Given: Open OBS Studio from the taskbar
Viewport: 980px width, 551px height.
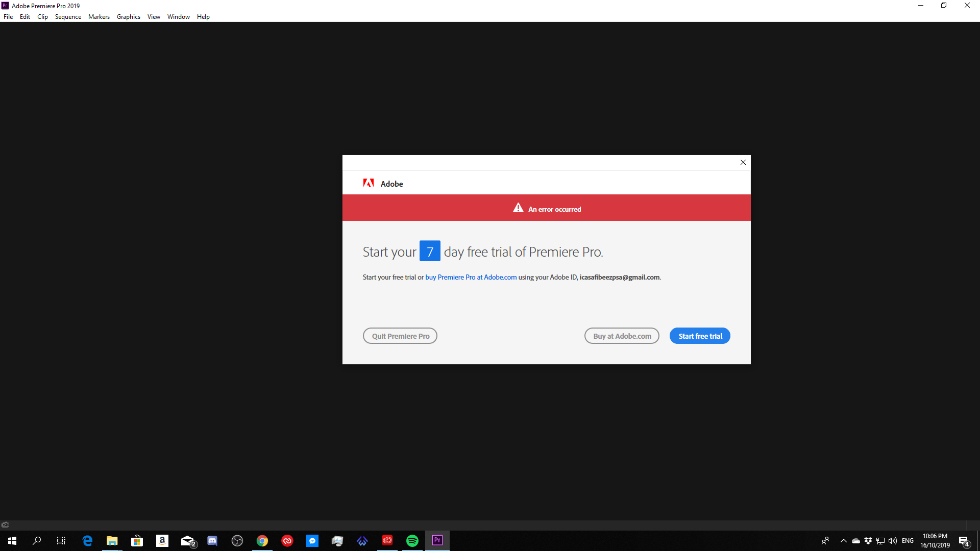Looking at the screenshot, I should 237,541.
